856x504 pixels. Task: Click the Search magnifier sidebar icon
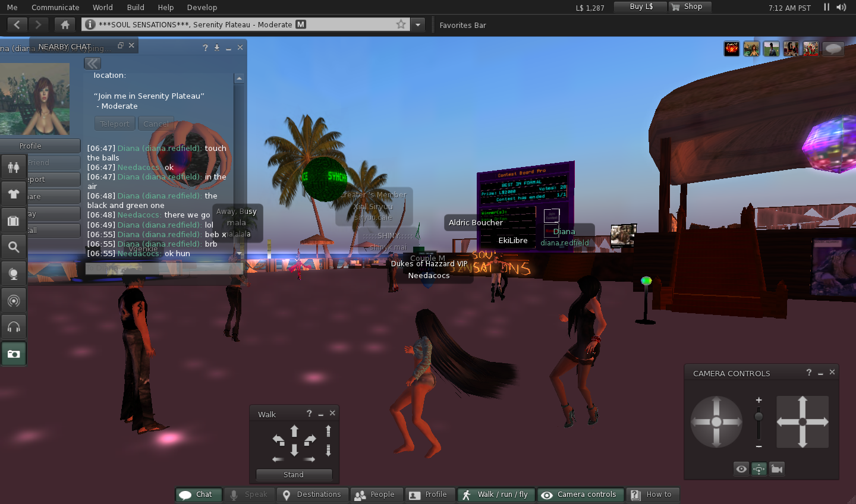(x=14, y=247)
